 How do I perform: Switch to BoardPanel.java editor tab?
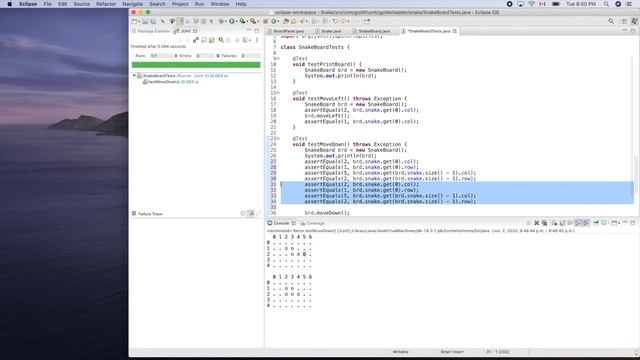(x=288, y=31)
